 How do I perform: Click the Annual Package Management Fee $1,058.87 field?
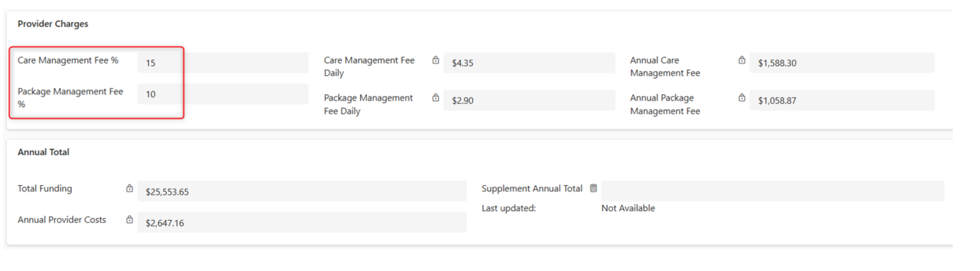coord(841,100)
